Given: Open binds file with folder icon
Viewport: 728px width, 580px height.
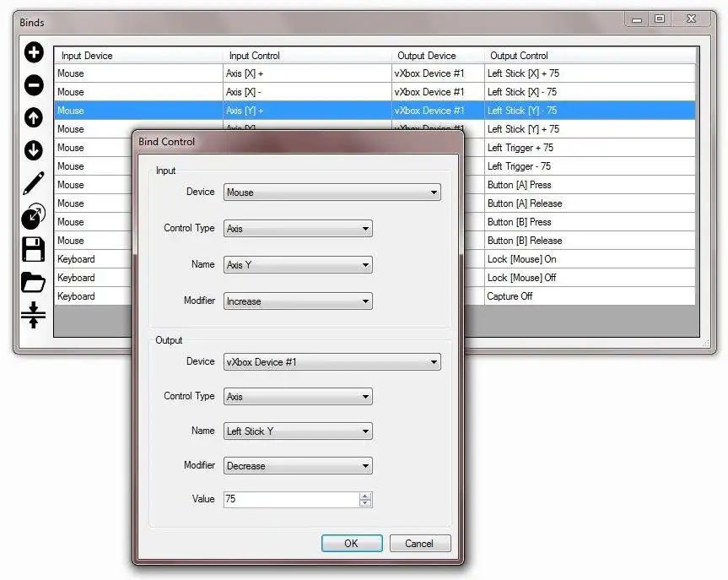Looking at the screenshot, I should click(x=34, y=282).
